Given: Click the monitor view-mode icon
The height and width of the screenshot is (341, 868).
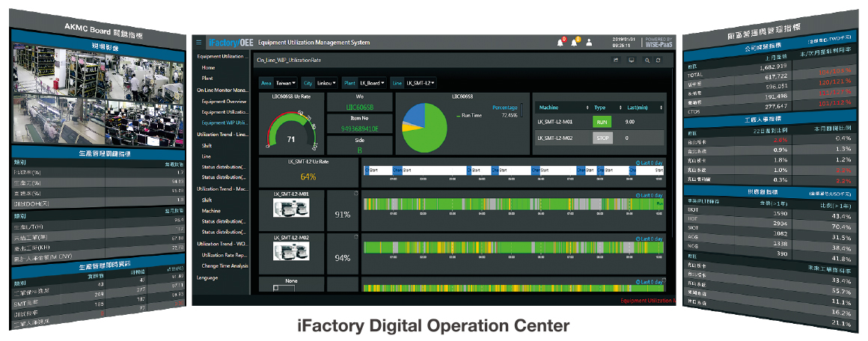Looking at the screenshot, I should [x=631, y=60].
